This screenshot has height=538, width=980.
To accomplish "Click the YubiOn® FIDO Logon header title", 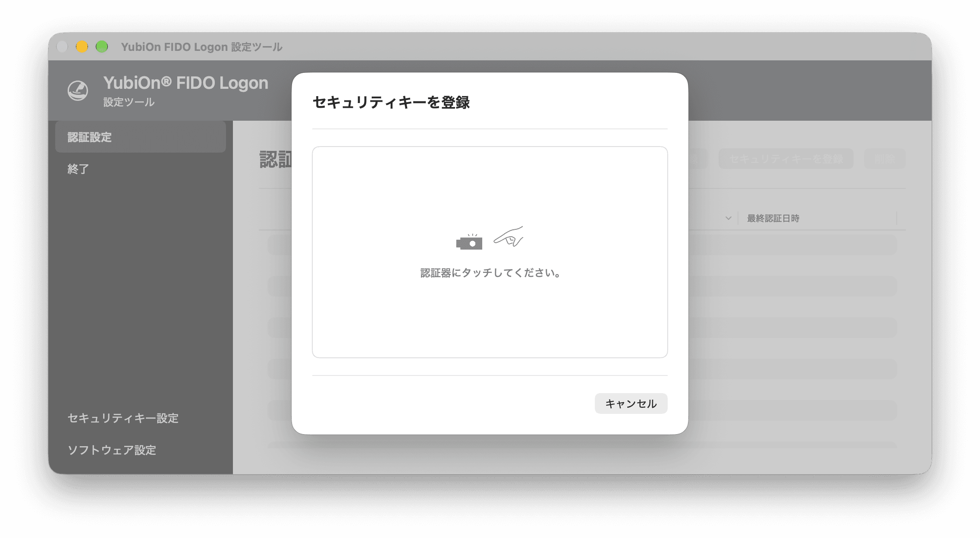I will point(186,83).
